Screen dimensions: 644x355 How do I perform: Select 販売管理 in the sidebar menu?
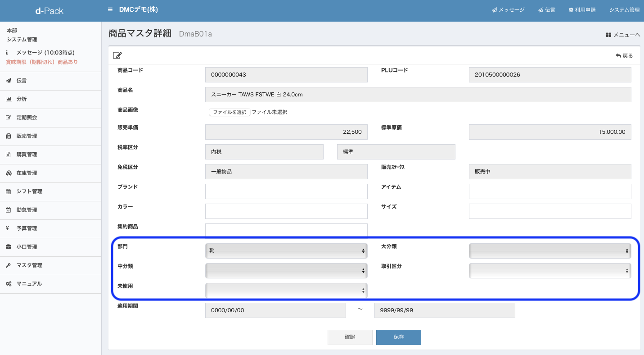tap(27, 136)
